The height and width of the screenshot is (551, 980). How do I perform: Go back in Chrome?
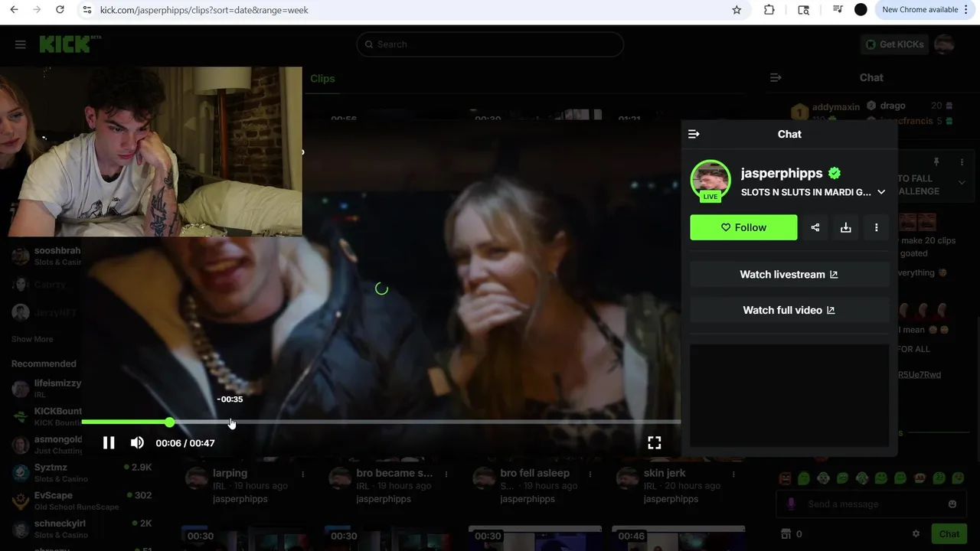14,10
